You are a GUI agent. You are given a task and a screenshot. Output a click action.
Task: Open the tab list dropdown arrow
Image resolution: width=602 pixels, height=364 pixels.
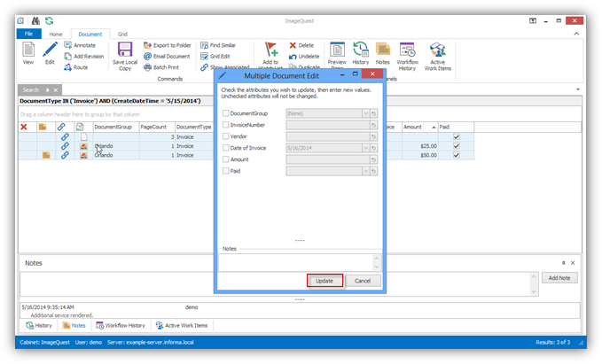578,89
